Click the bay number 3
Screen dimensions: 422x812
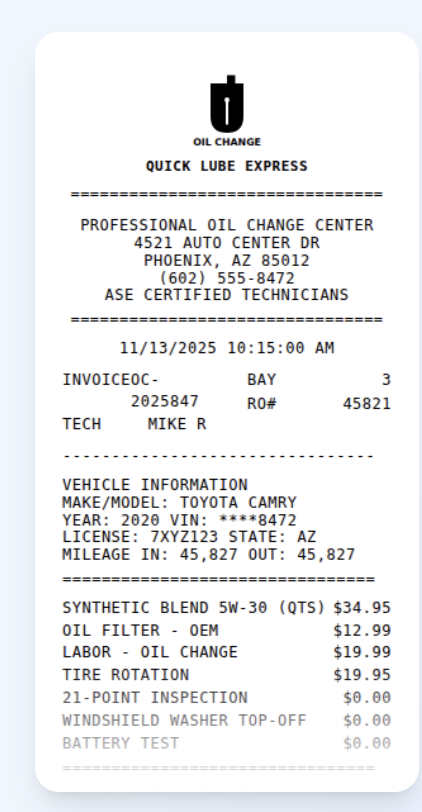[x=386, y=380]
